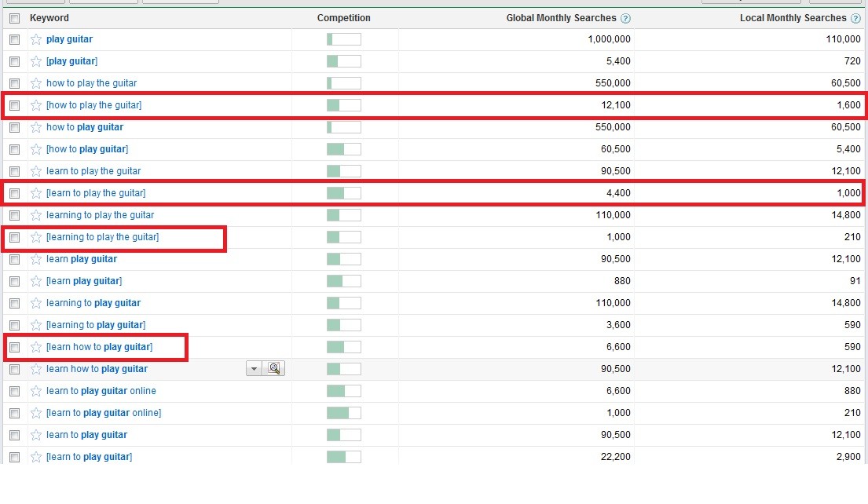Sort by the Keyword column header
The height and width of the screenshot is (504, 868).
pyautogui.click(x=49, y=18)
